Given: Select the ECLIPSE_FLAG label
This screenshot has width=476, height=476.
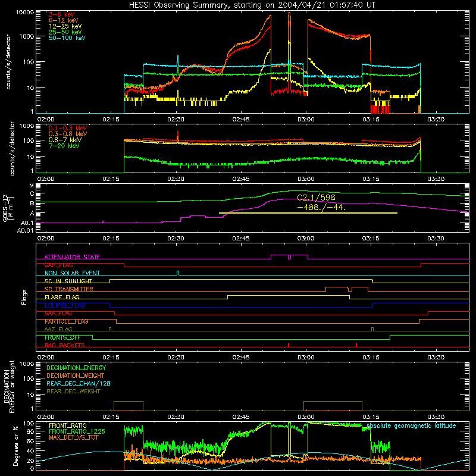Looking at the screenshot, I should click(x=65, y=305).
